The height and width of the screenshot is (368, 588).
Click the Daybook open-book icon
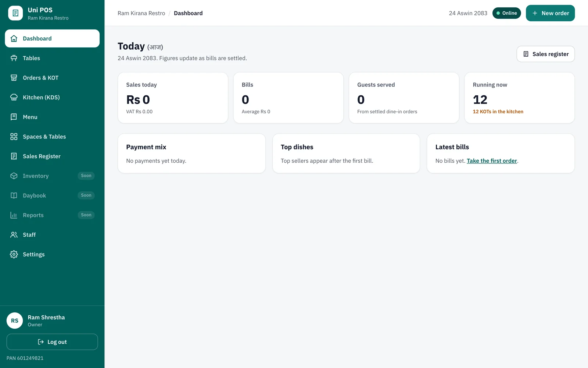click(14, 195)
